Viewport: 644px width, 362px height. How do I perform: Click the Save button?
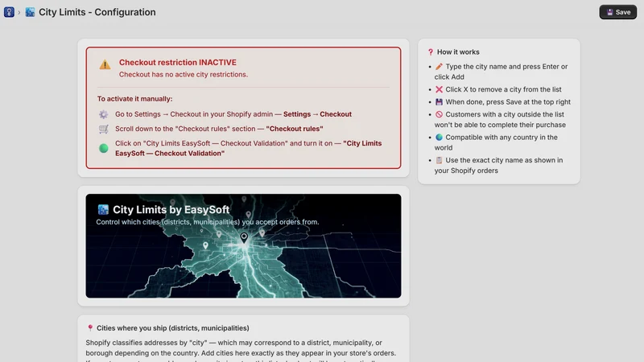pyautogui.click(x=617, y=12)
